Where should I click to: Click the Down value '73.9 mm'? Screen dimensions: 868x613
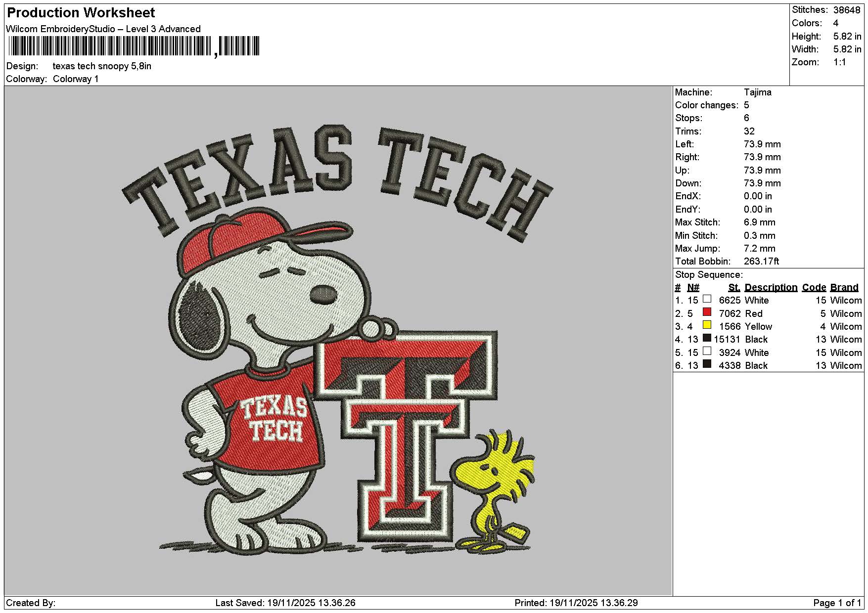(762, 183)
